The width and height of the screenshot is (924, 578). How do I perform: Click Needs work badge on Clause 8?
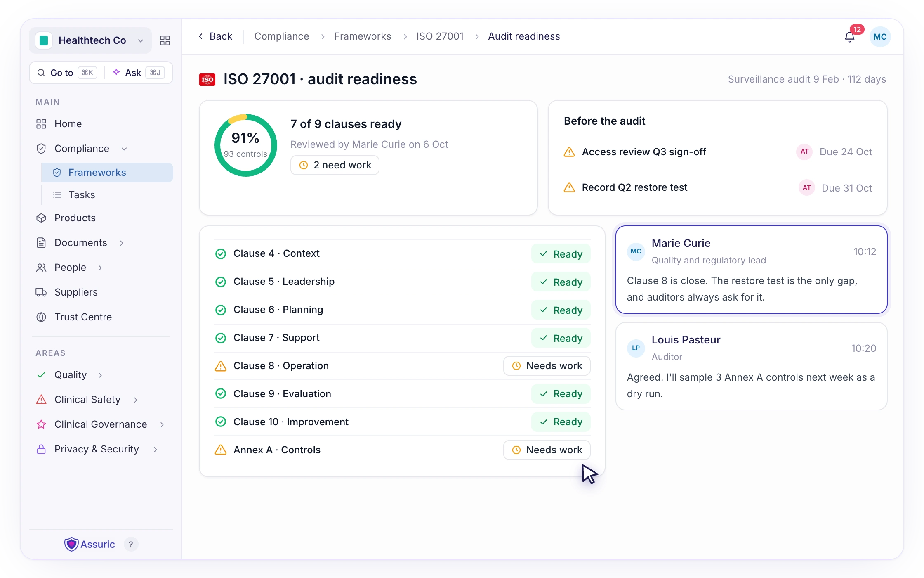pyautogui.click(x=547, y=366)
